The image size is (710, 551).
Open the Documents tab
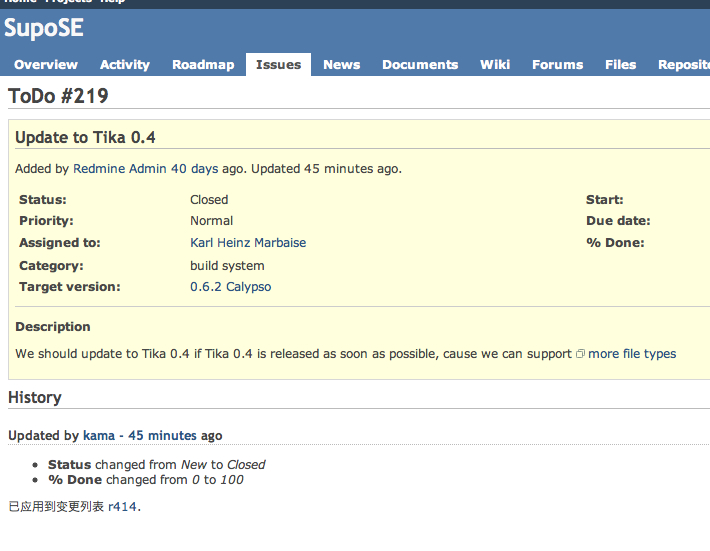[x=420, y=65]
